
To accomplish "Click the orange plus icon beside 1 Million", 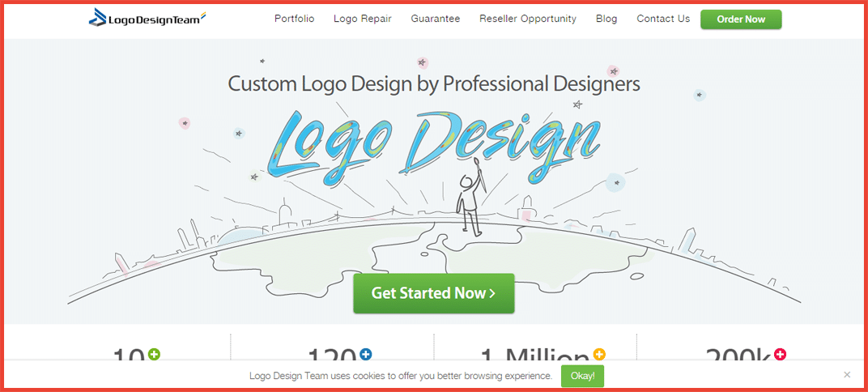I will (x=599, y=355).
